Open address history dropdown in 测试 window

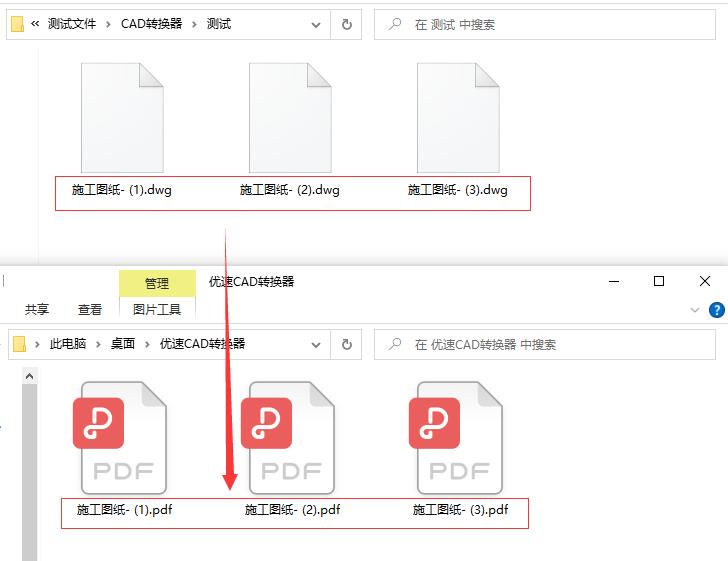click(x=316, y=25)
